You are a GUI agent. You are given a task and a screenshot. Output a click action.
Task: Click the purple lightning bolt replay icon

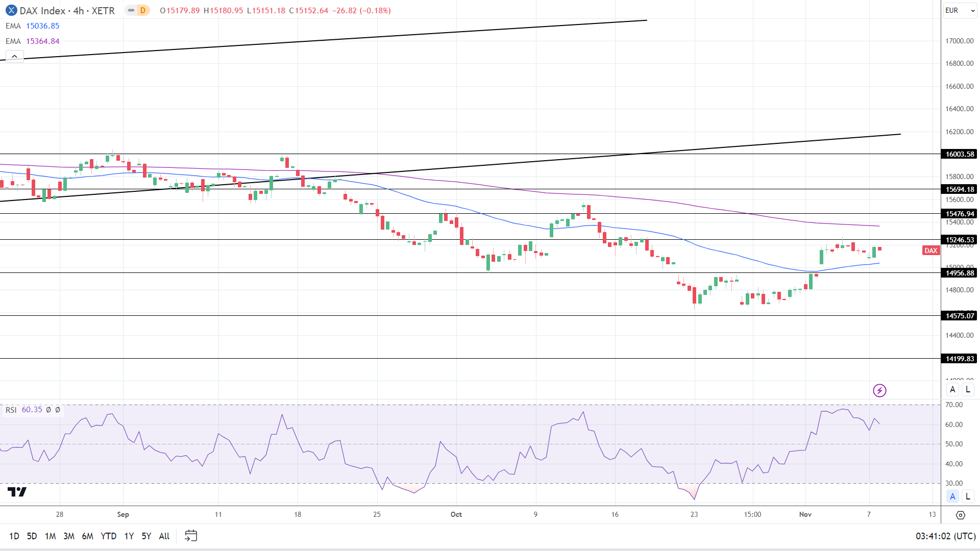[879, 391]
